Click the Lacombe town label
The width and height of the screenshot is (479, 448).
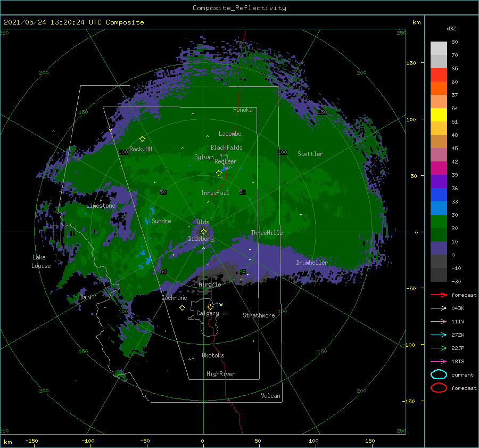point(230,134)
